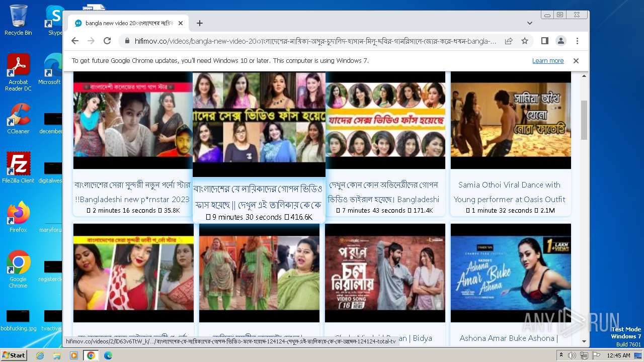Open the 7 minutes 43 seconds video thumbnail
This screenshot has height=362, width=644.
[x=385, y=120]
